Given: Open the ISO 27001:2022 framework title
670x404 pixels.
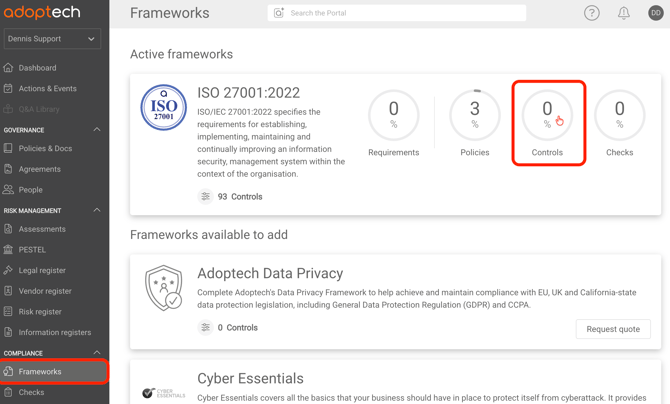Looking at the screenshot, I should 248,93.
